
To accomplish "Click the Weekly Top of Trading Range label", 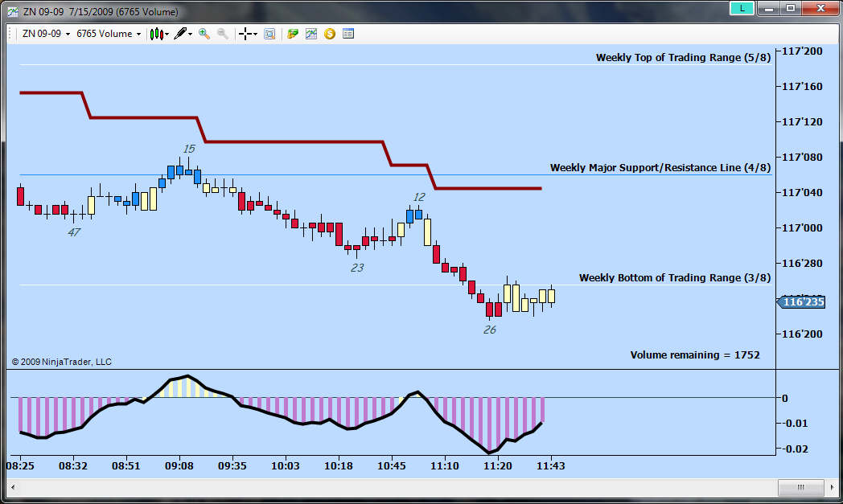I will (x=683, y=58).
